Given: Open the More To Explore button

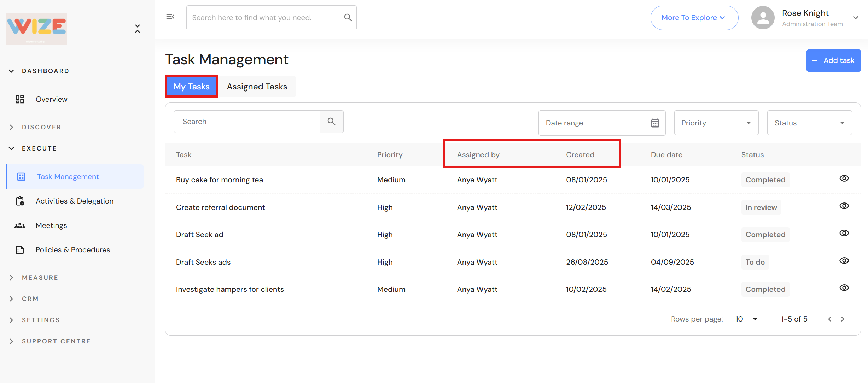Looking at the screenshot, I should tap(694, 18).
